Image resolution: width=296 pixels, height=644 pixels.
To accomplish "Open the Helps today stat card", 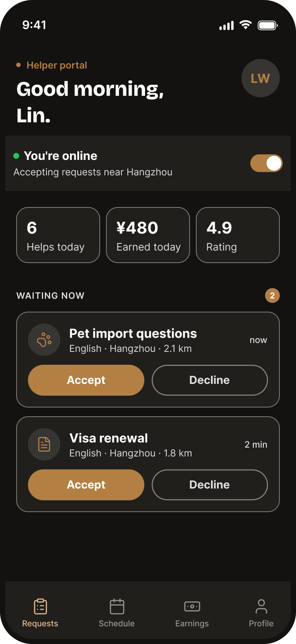I will 58,235.
